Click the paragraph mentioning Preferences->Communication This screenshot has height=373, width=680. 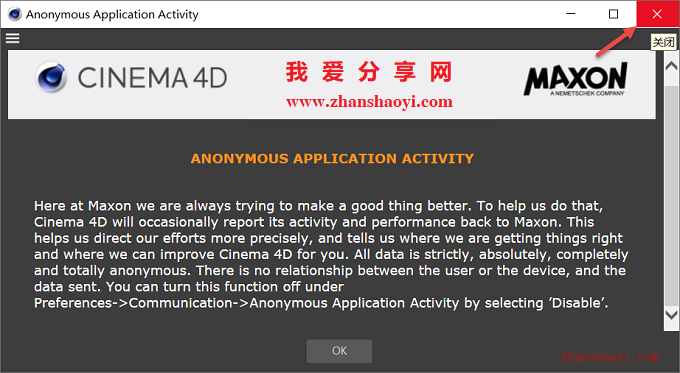[331, 254]
